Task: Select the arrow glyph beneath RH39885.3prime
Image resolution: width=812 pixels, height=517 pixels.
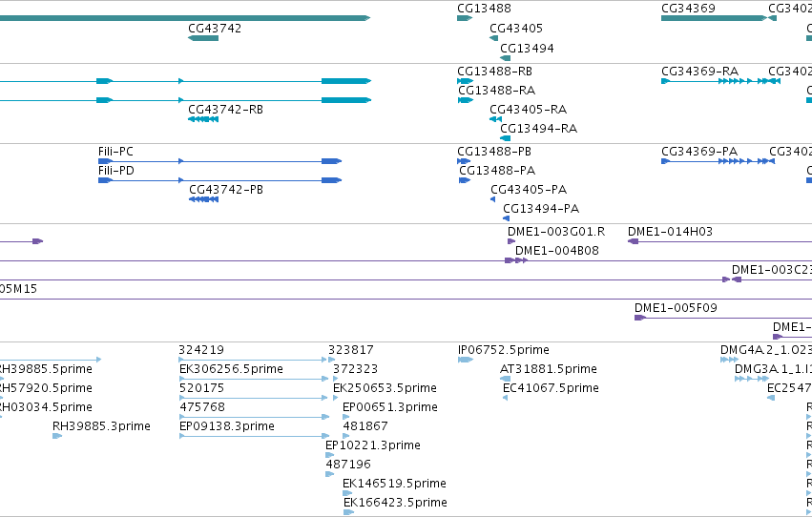Action: click(x=57, y=436)
